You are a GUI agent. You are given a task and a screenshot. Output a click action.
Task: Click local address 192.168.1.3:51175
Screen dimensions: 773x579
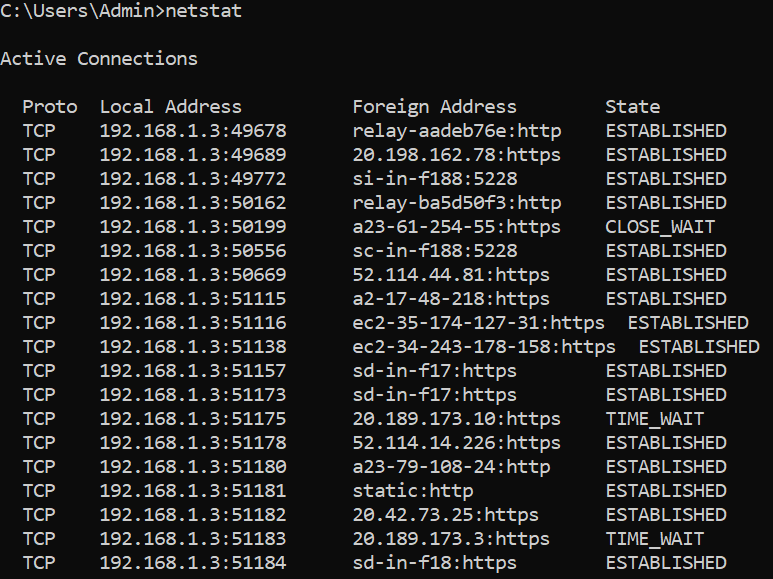point(193,419)
